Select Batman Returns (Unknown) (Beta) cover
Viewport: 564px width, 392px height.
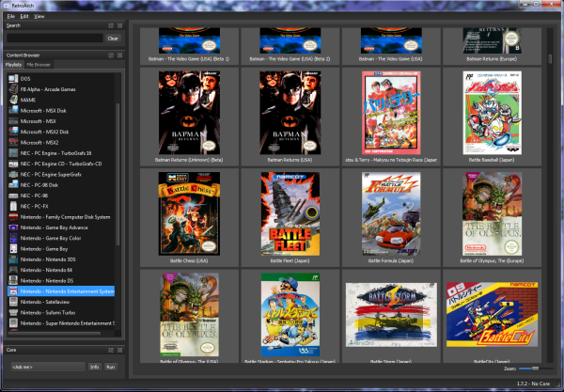[x=189, y=113]
